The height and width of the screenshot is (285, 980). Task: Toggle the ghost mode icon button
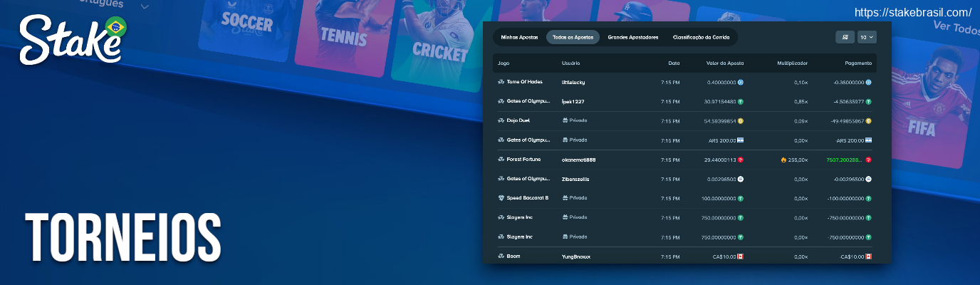point(845,37)
